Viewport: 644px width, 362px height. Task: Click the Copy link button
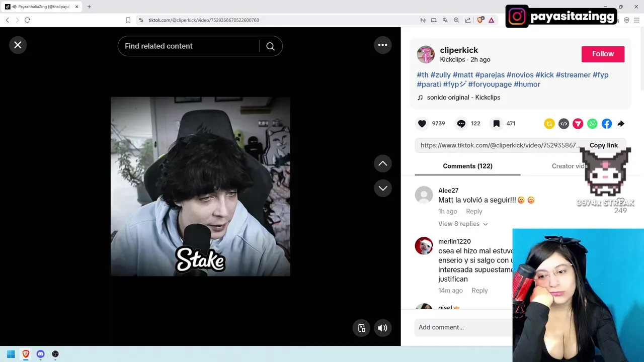tap(603, 145)
